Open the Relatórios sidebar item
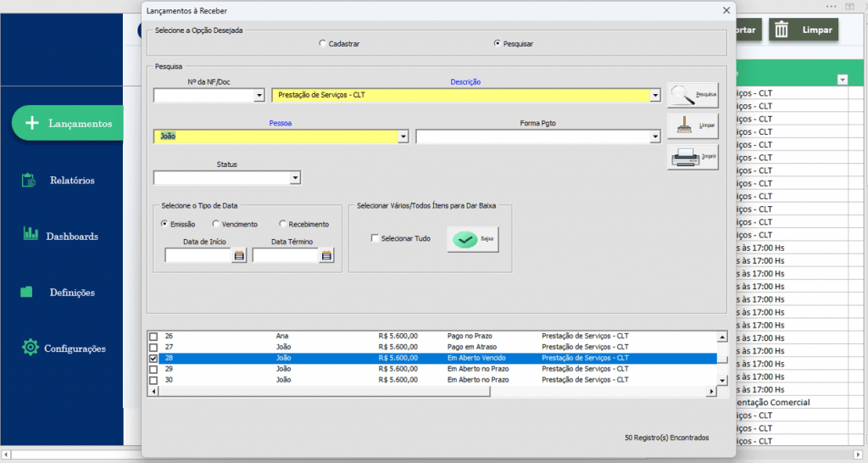The image size is (868, 463). point(72,180)
